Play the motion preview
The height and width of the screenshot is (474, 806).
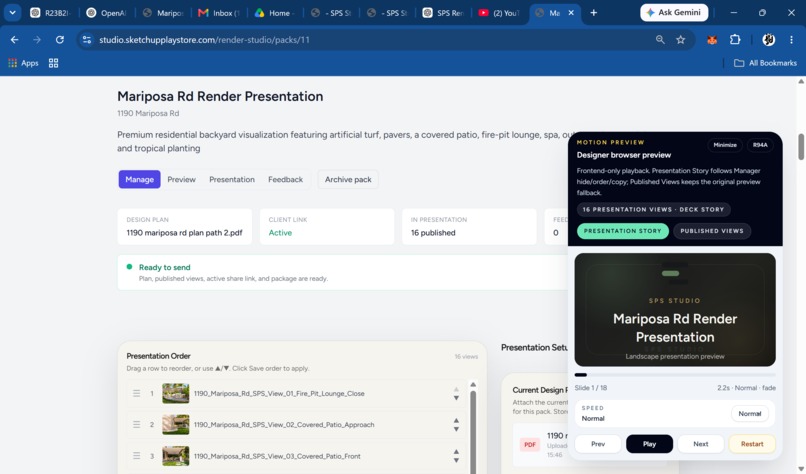pyautogui.click(x=649, y=444)
